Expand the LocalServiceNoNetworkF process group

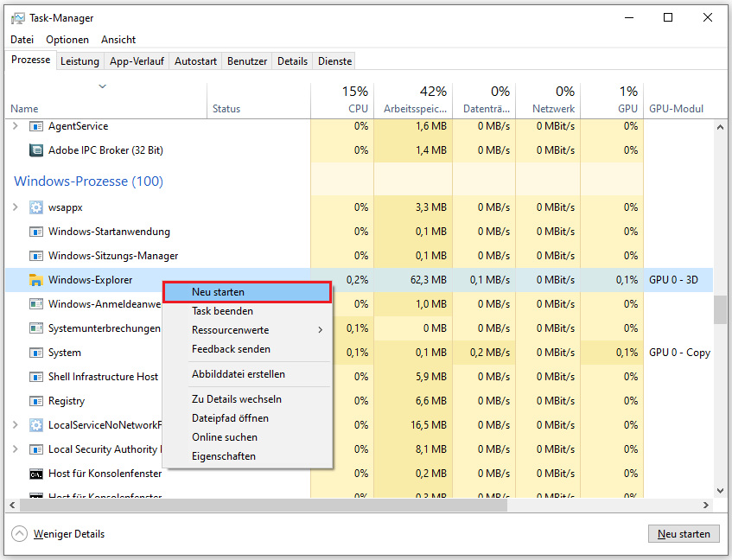[x=15, y=424]
